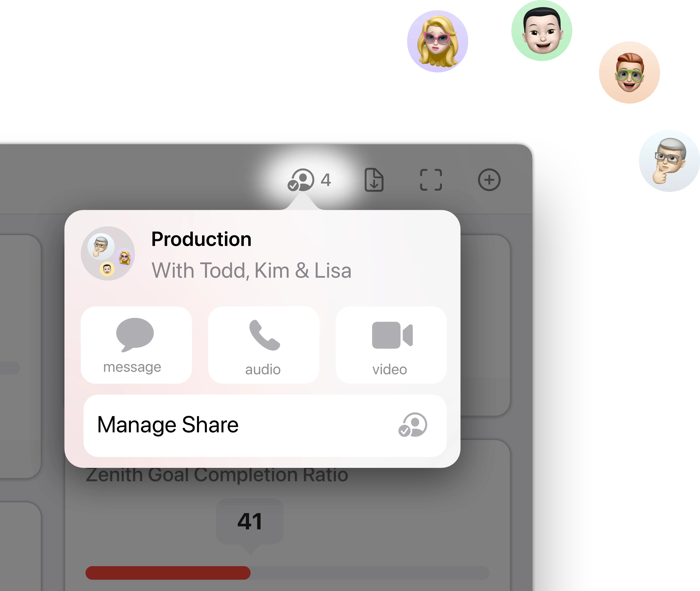Select the Production group title
Screen dimensions: 700x591
(x=201, y=239)
